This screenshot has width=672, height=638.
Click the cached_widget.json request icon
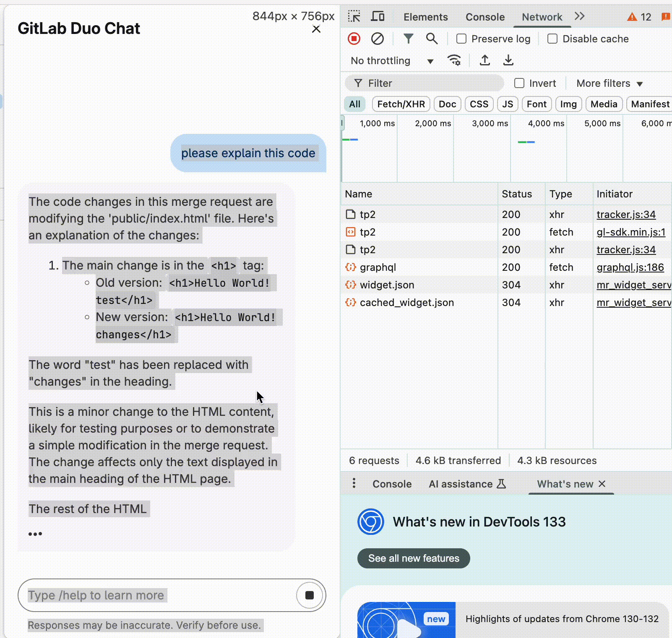point(350,302)
